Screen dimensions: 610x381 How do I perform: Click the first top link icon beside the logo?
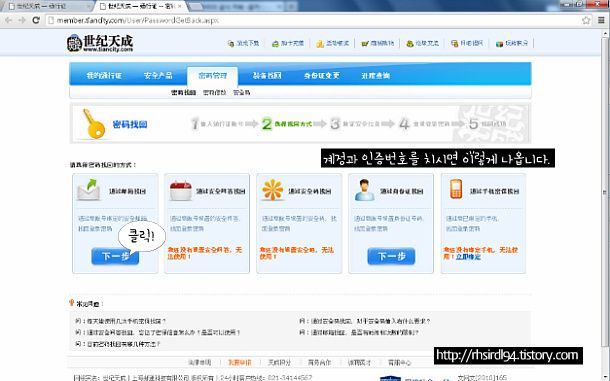coord(231,44)
